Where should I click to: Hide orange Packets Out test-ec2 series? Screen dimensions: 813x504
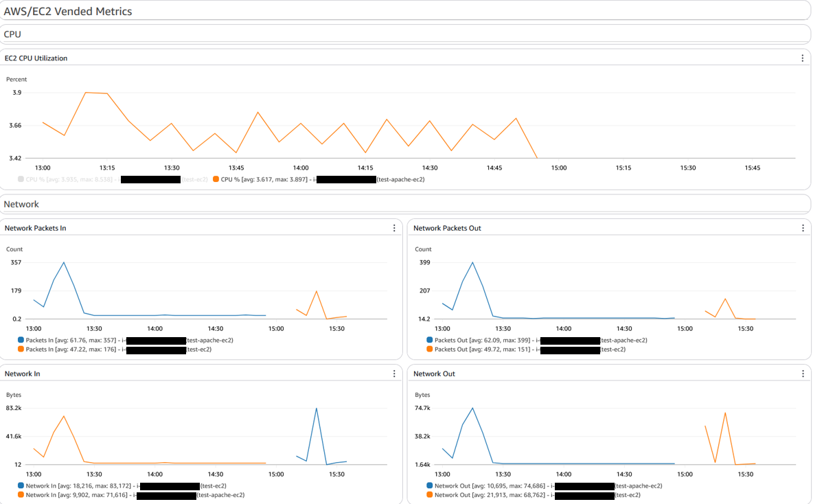point(429,349)
